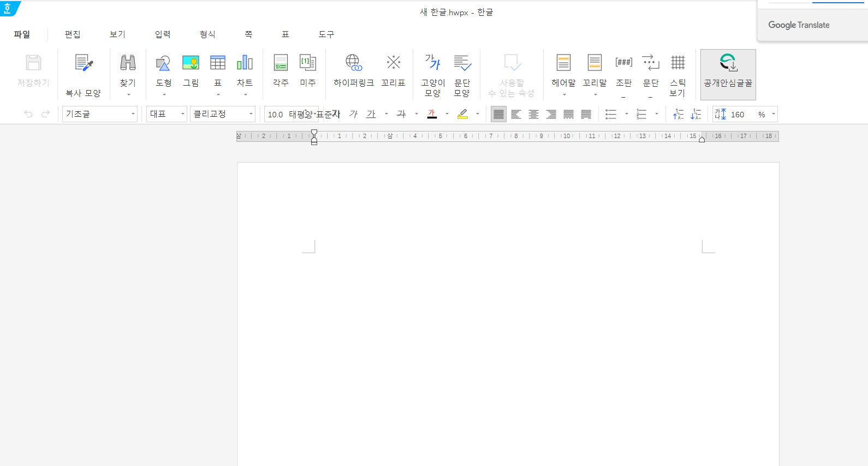Open the 서식 (Format) menu
Viewport: 868px width, 466px height.
pos(207,34)
